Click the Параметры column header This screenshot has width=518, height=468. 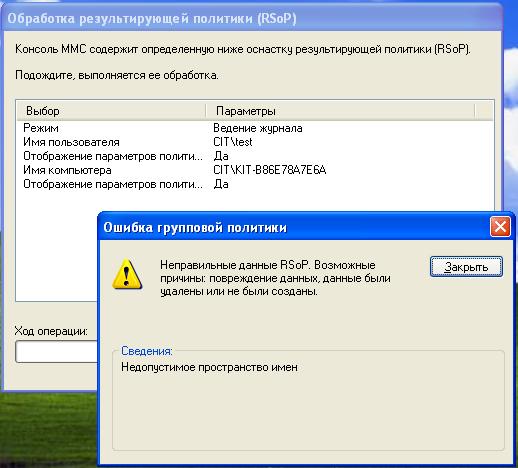(x=340, y=111)
